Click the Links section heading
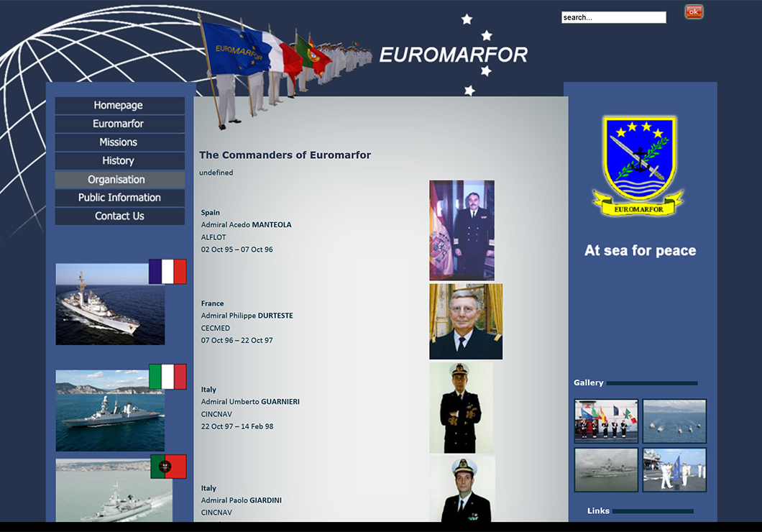Image resolution: width=762 pixels, height=532 pixels. [x=598, y=511]
